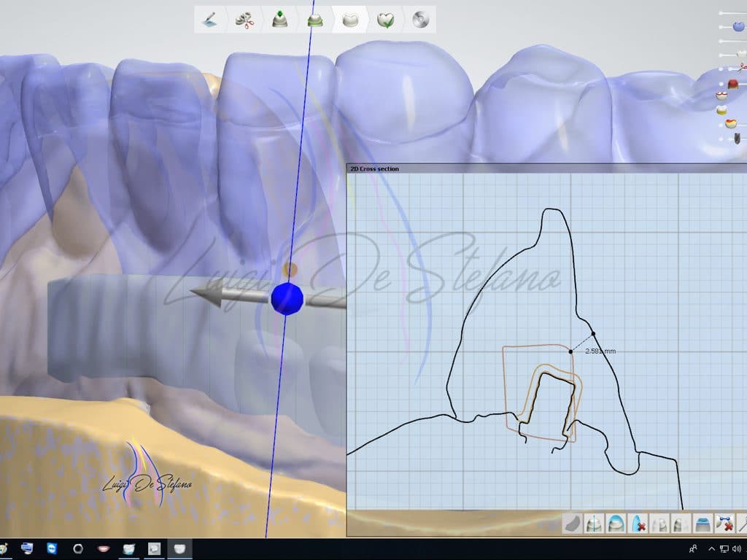Image resolution: width=747 pixels, height=560 pixels.
Task: Click the blue shape with red X
Action: point(638,524)
